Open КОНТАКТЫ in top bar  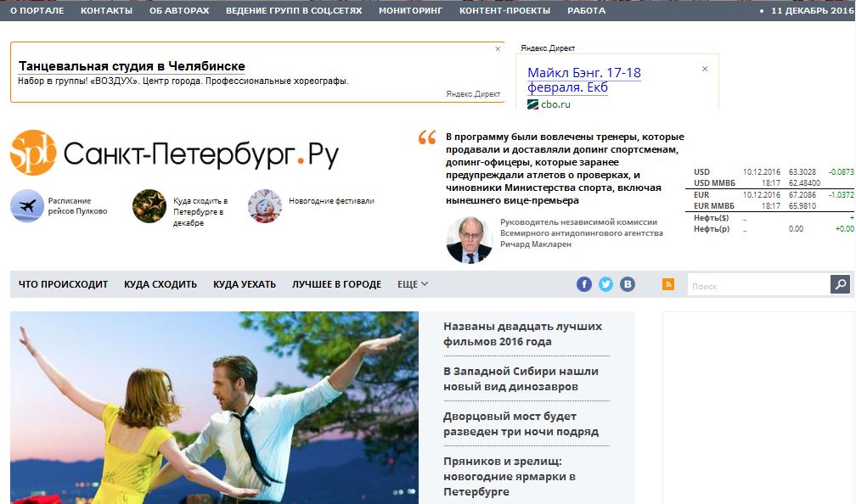pyautogui.click(x=106, y=10)
